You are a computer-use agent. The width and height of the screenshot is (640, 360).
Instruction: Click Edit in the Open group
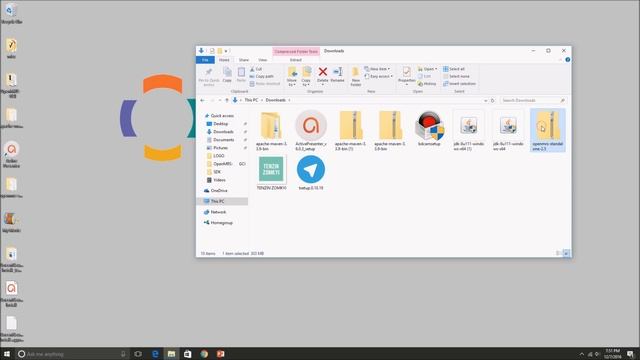(424, 76)
